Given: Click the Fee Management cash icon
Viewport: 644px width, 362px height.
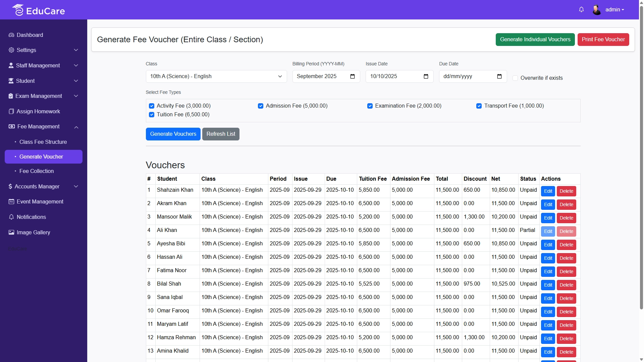Looking at the screenshot, I should 12,126.
